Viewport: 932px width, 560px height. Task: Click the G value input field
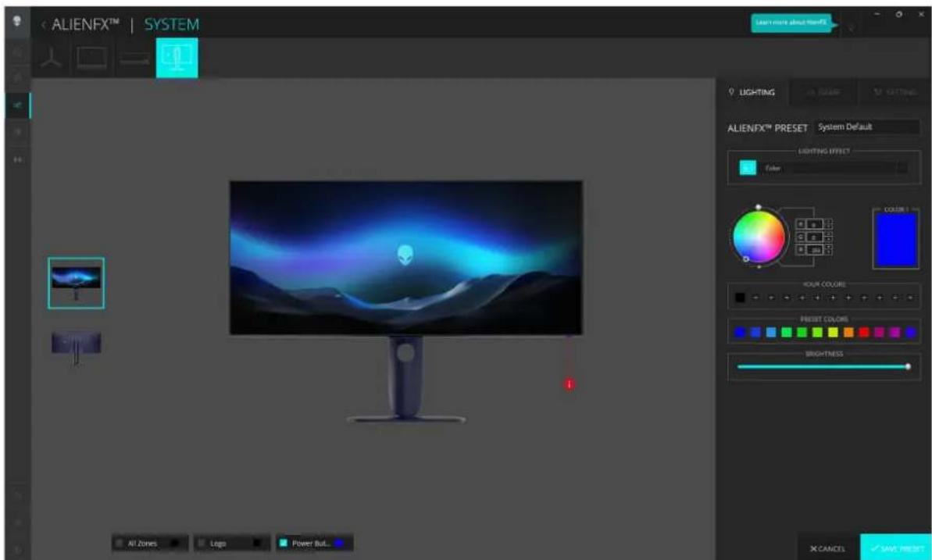tap(814, 237)
